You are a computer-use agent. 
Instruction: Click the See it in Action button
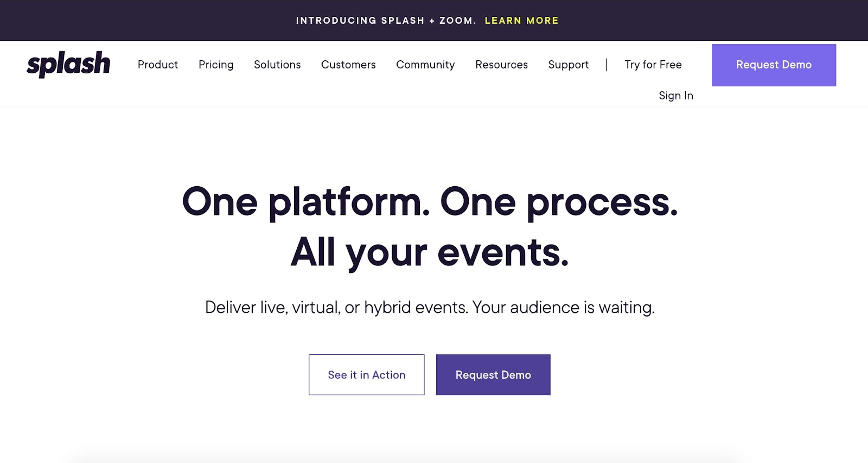[x=367, y=375]
